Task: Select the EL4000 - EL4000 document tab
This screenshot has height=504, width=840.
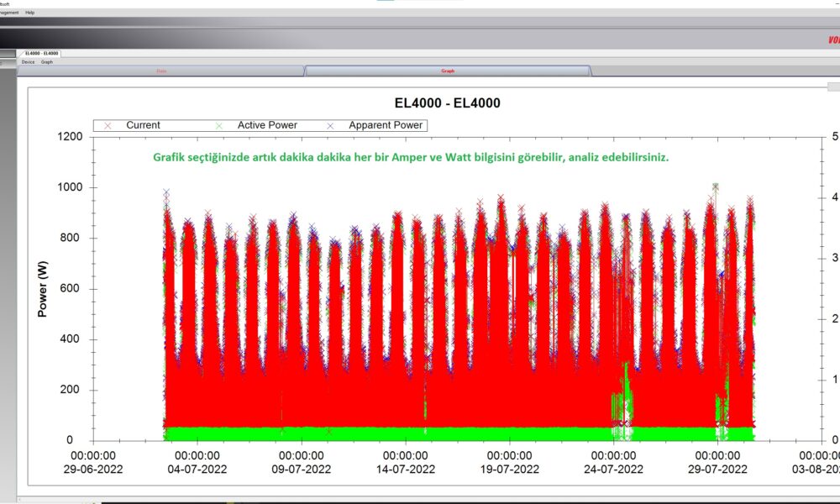Action: 42,53
